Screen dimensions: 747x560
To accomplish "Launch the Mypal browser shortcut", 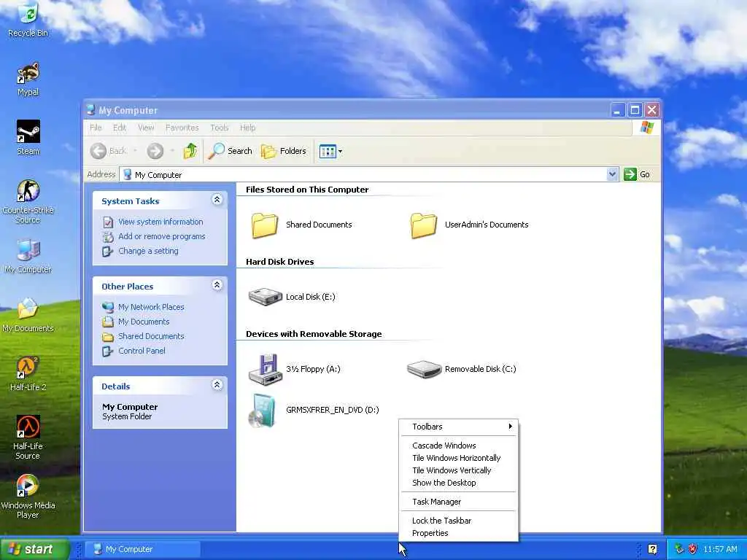I will (28, 79).
